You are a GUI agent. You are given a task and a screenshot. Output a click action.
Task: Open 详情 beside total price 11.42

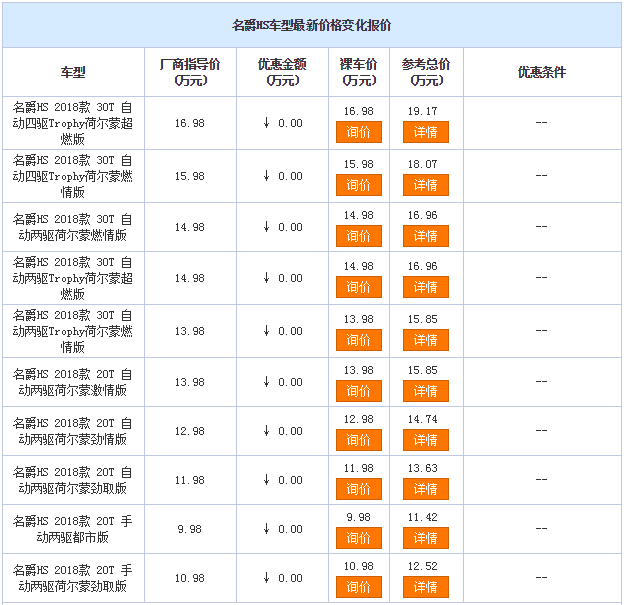[426, 538]
